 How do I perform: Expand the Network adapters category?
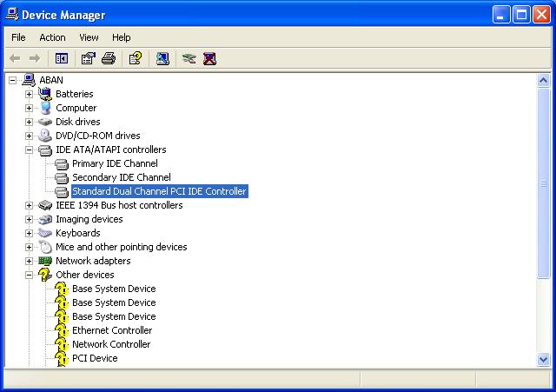click(x=29, y=261)
